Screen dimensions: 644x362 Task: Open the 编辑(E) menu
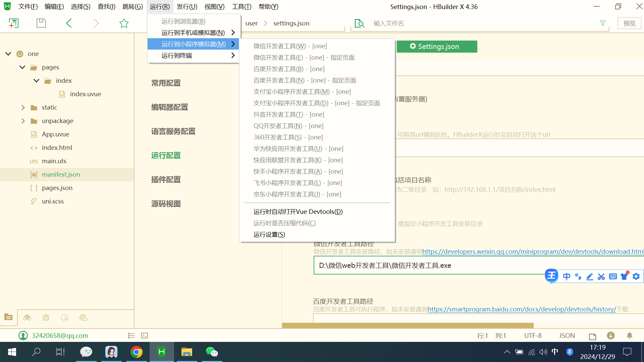[54, 7]
